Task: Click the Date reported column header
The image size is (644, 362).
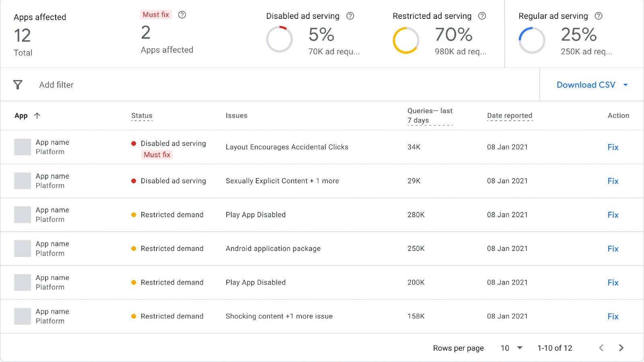Action: [509, 115]
